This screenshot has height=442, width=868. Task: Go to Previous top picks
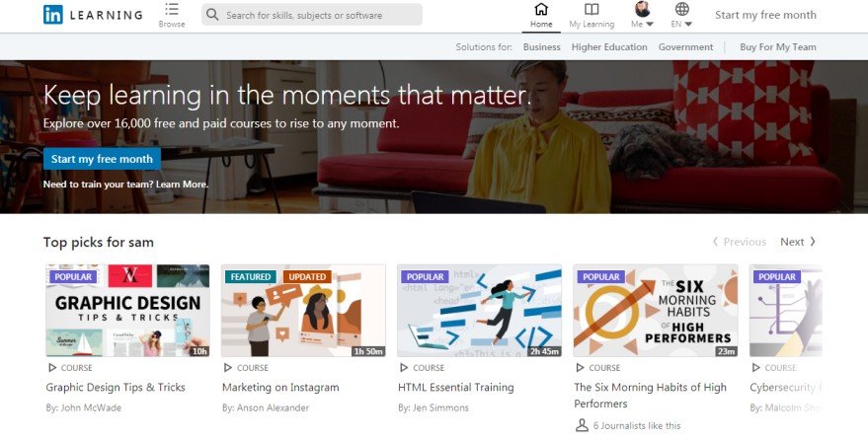click(739, 242)
